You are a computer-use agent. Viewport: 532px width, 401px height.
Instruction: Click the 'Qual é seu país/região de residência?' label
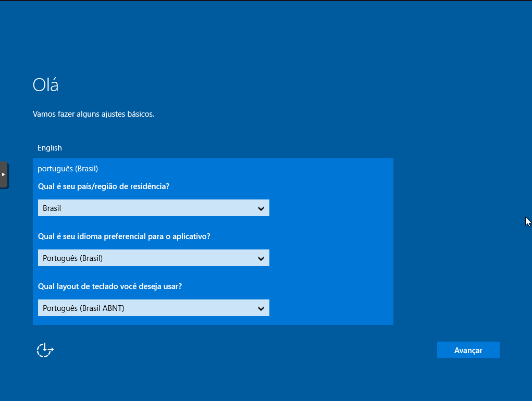point(104,186)
